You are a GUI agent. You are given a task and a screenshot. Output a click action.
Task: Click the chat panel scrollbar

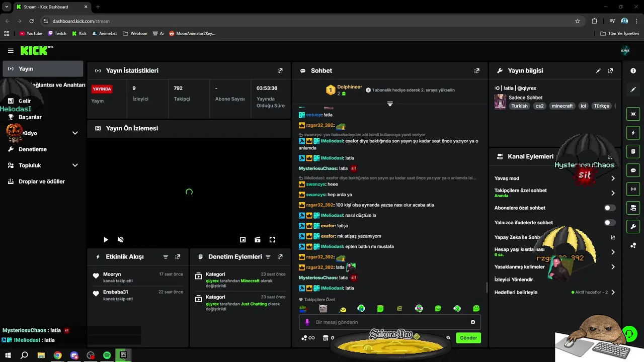(x=486, y=288)
